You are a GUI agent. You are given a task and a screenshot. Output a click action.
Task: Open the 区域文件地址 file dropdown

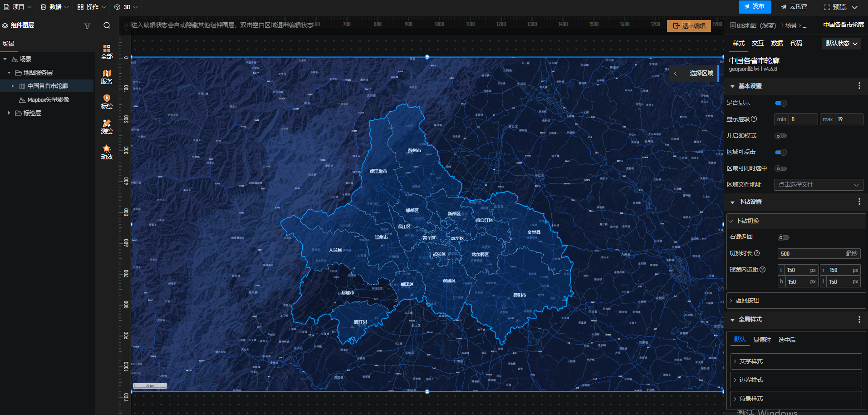[x=818, y=185]
